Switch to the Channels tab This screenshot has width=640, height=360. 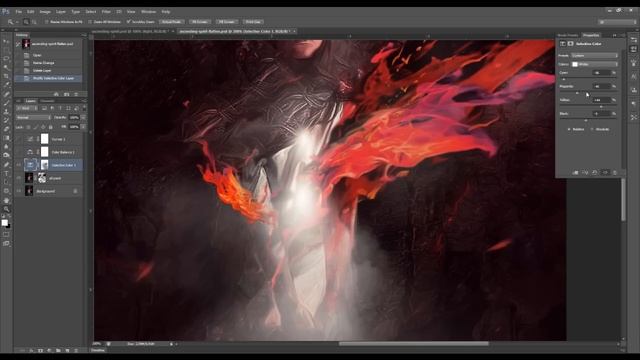47,101
